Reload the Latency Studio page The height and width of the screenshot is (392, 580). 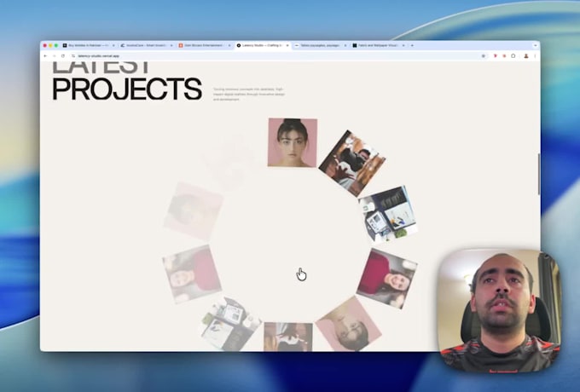pos(63,55)
